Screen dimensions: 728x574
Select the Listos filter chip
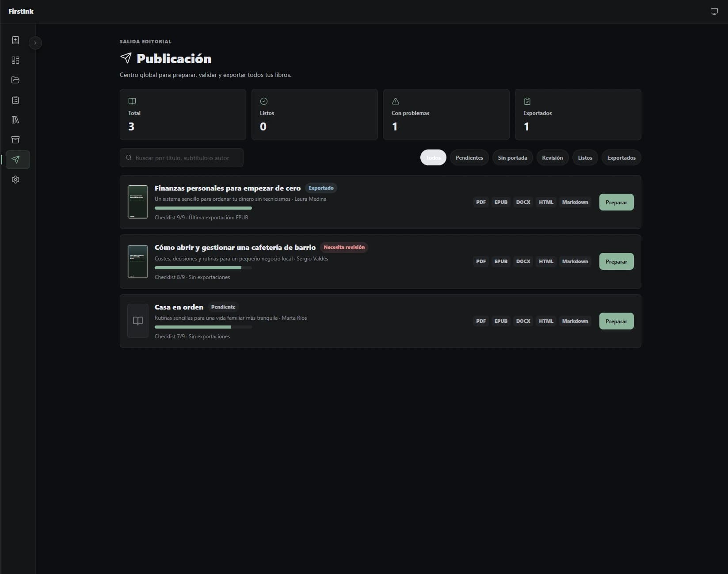[585, 158]
